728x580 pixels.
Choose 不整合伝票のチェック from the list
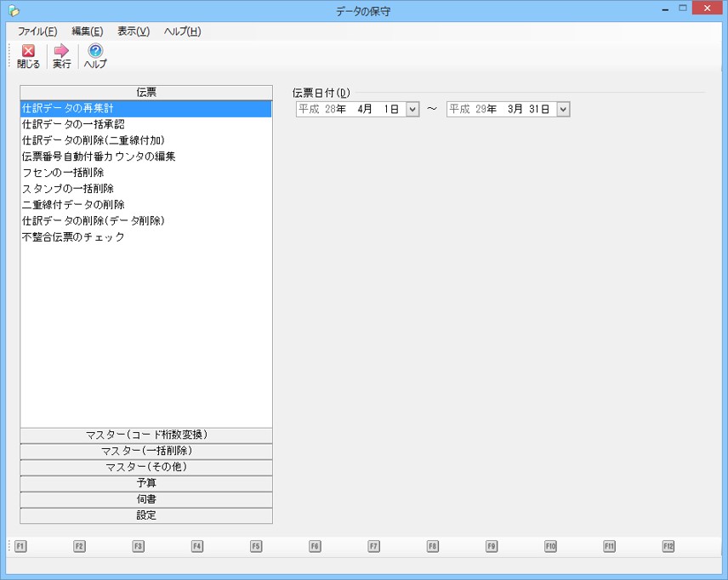73,237
